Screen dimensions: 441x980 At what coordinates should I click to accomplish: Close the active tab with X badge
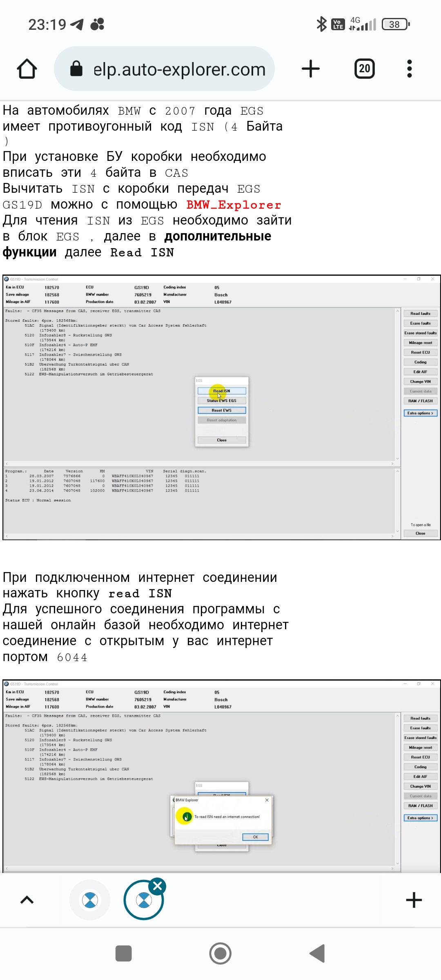[158, 886]
